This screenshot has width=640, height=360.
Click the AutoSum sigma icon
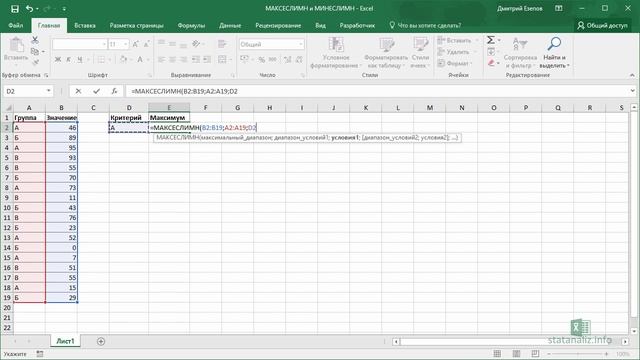(x=491, y=40)
